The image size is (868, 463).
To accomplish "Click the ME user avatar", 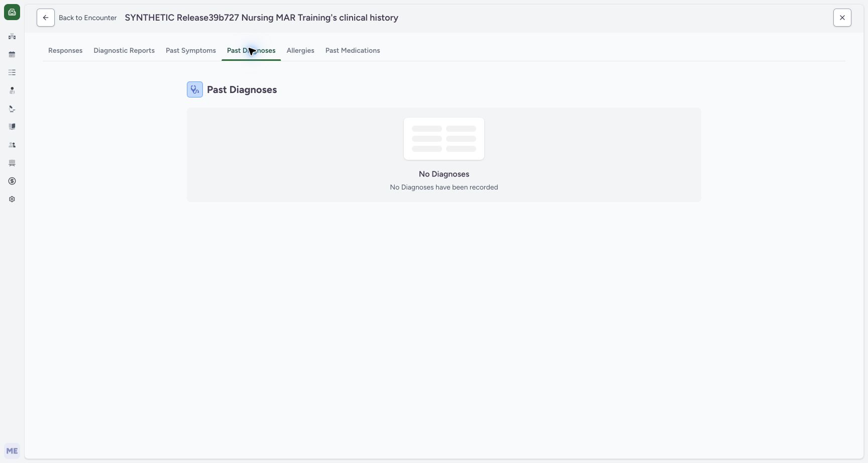I will (12, 451).
